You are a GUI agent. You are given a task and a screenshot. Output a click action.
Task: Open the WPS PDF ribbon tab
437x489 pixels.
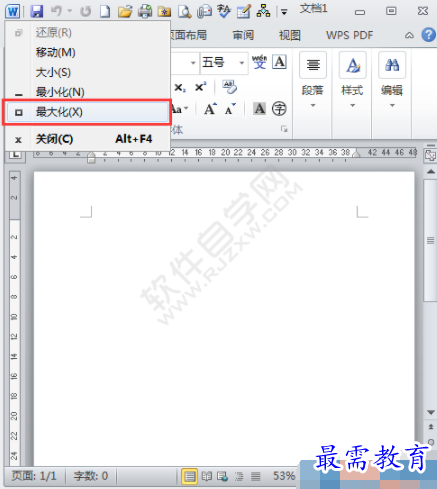349,35
